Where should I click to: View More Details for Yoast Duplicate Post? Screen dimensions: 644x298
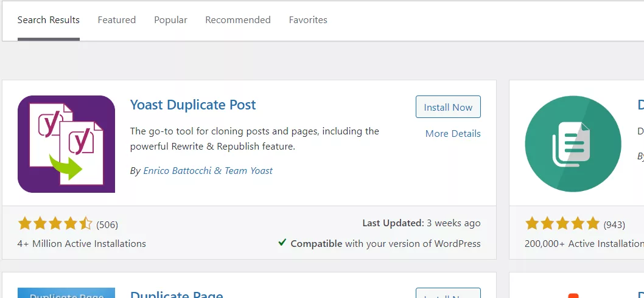coord(453,133)
